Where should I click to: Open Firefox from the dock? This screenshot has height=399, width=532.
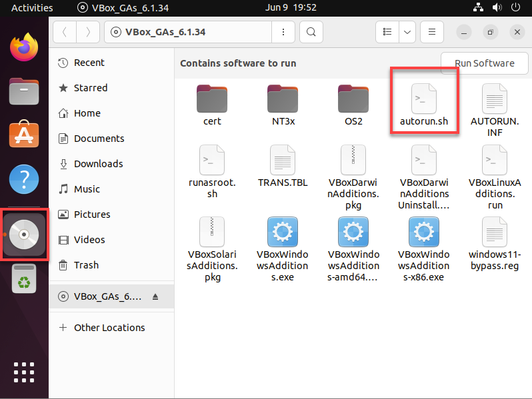24,47
